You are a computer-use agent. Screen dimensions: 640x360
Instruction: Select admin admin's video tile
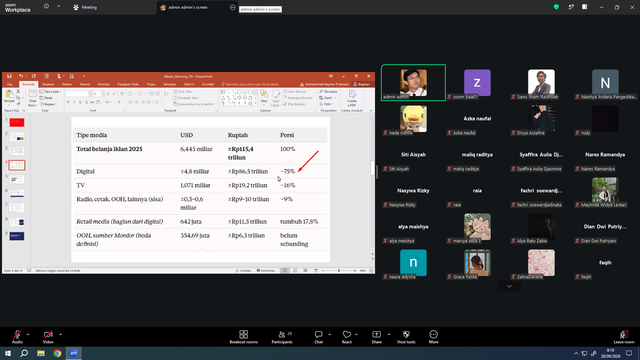(x=413, y=82)
